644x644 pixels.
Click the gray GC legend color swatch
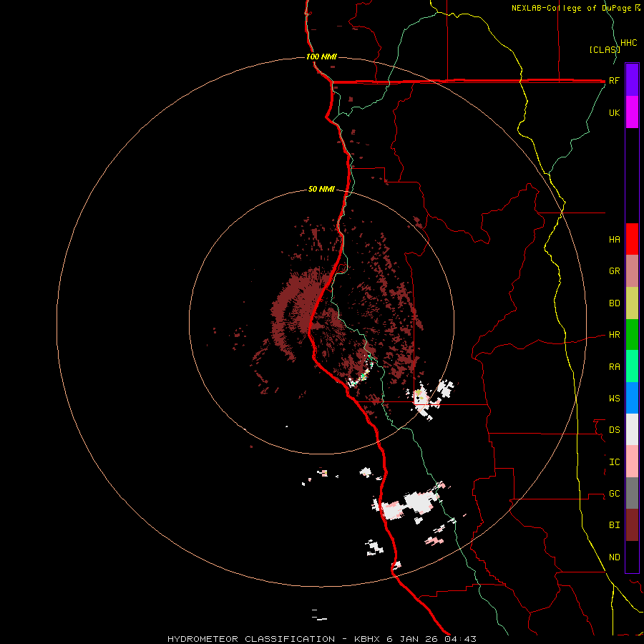pyautogui.click(x=632, y=493)
